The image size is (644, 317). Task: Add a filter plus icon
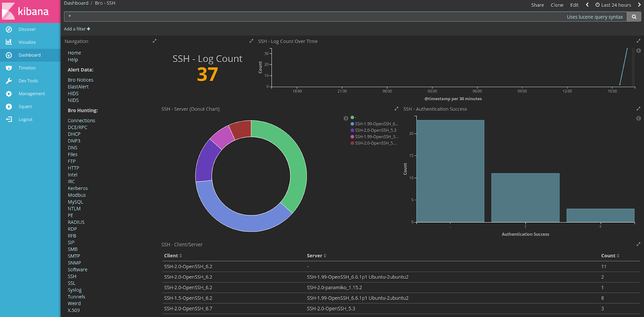[x=89, y=29]
